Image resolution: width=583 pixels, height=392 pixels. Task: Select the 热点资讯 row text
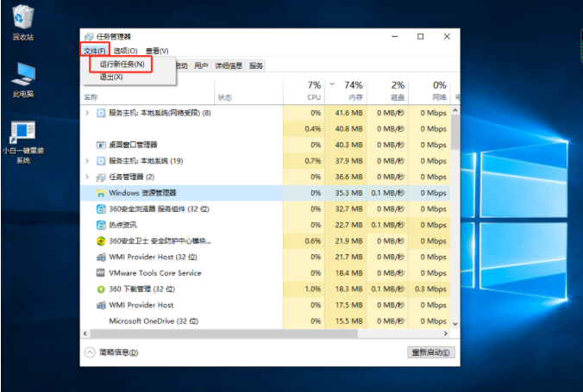[x=122, y=225]
